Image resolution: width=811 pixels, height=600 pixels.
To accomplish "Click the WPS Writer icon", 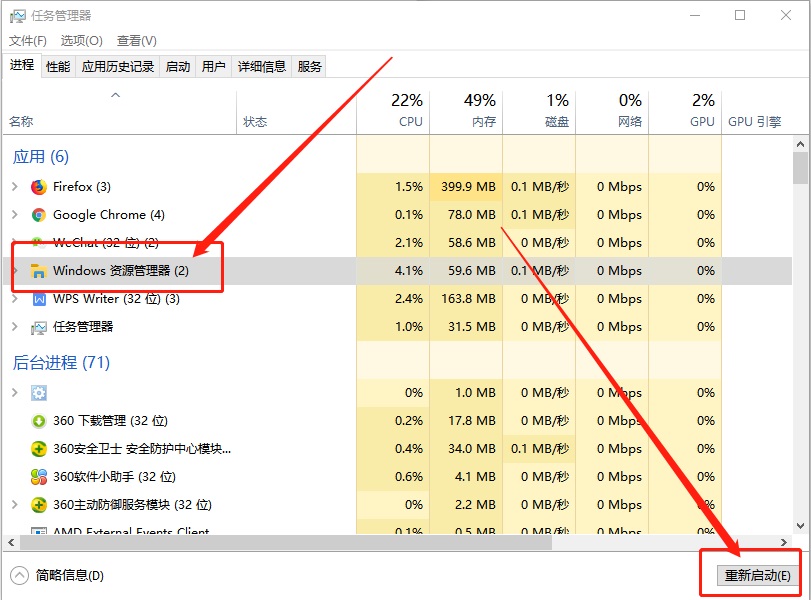I will point(39,299).
